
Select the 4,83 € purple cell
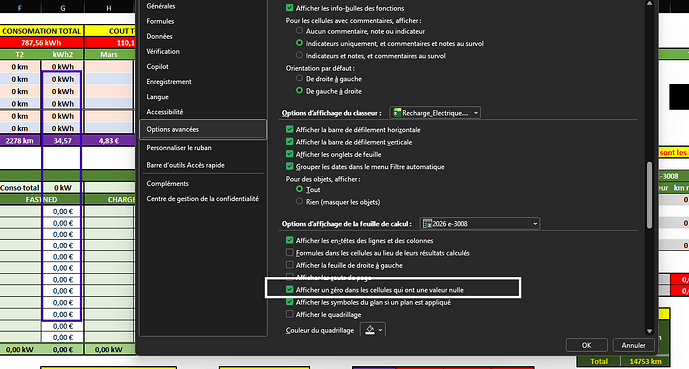[109, 141]
